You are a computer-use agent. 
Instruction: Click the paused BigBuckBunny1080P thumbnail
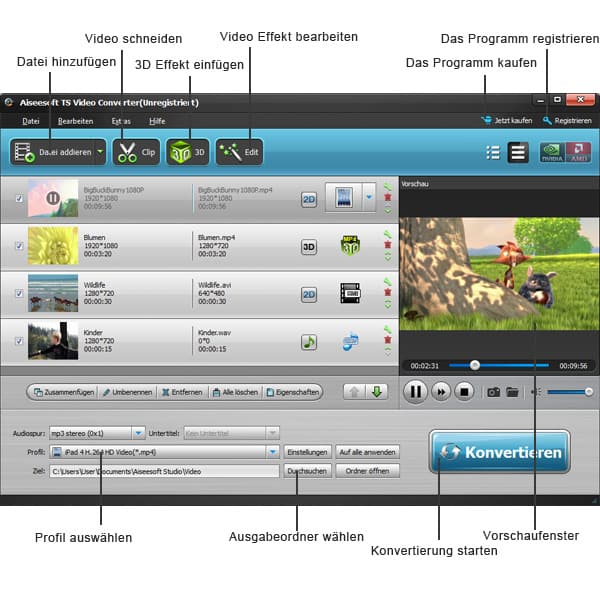[x=53, y=198]
